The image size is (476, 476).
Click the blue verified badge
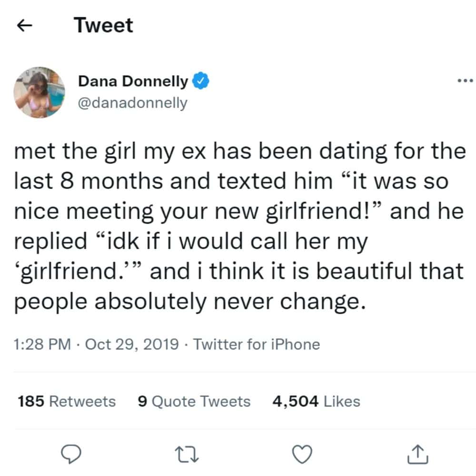pos(201,82)
